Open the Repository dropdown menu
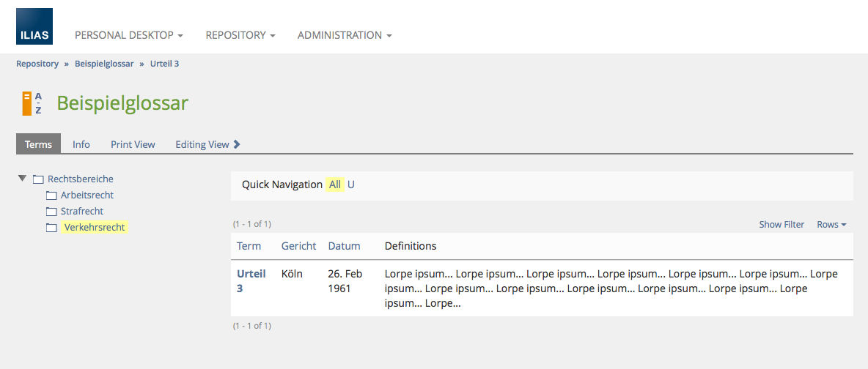Image resolution: width=868 pixels, height=369 pixels. pyautogui.click(x=240, y=35)
